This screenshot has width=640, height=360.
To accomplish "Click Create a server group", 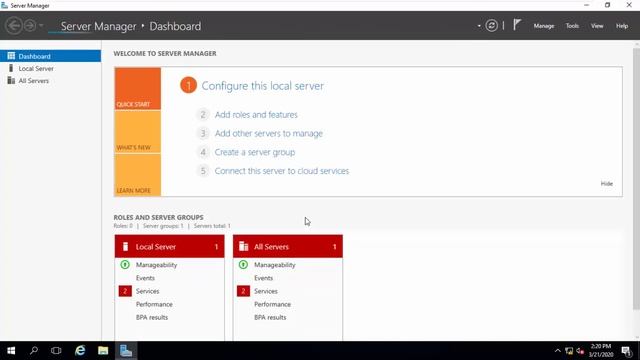I will pyautogui.click(x=255, y=152).
